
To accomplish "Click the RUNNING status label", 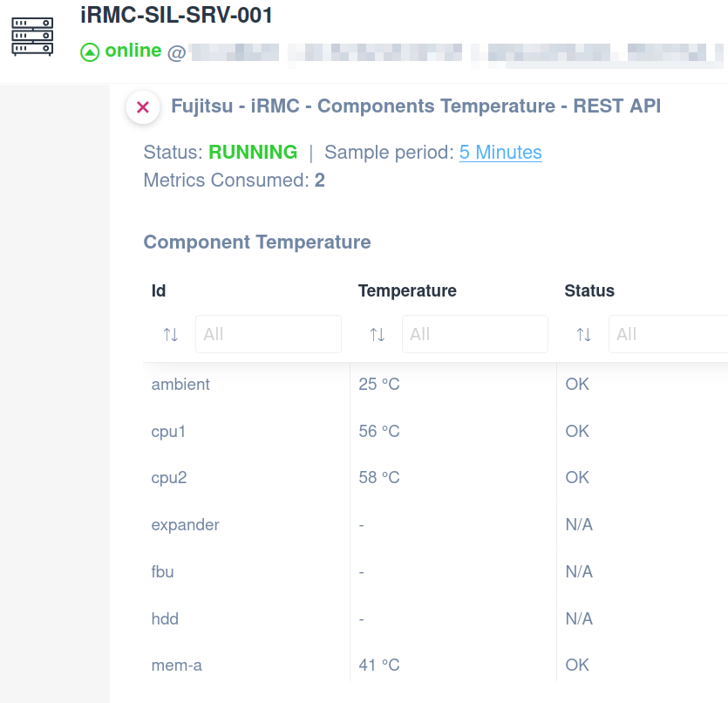I will (253, 153).
